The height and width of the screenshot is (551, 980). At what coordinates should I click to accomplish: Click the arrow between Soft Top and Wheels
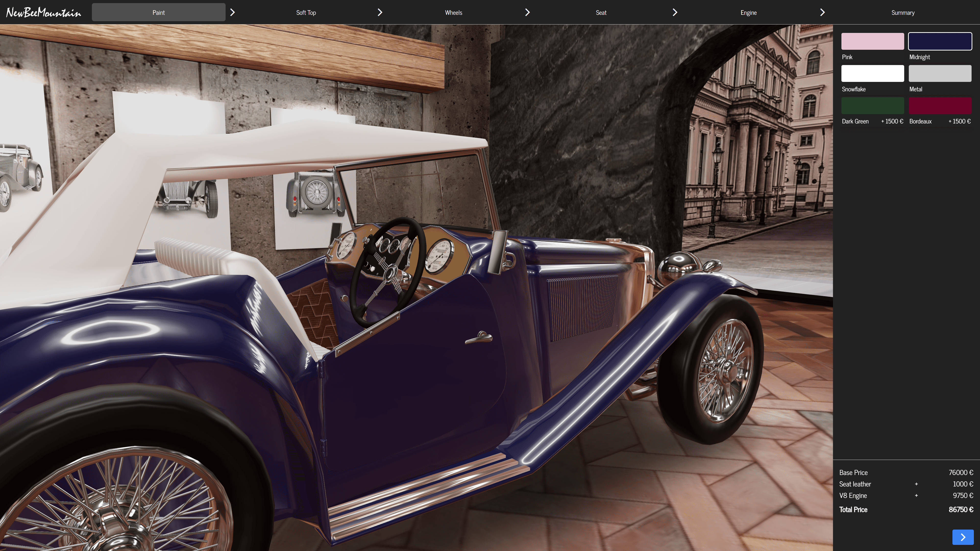pos(380,12)
